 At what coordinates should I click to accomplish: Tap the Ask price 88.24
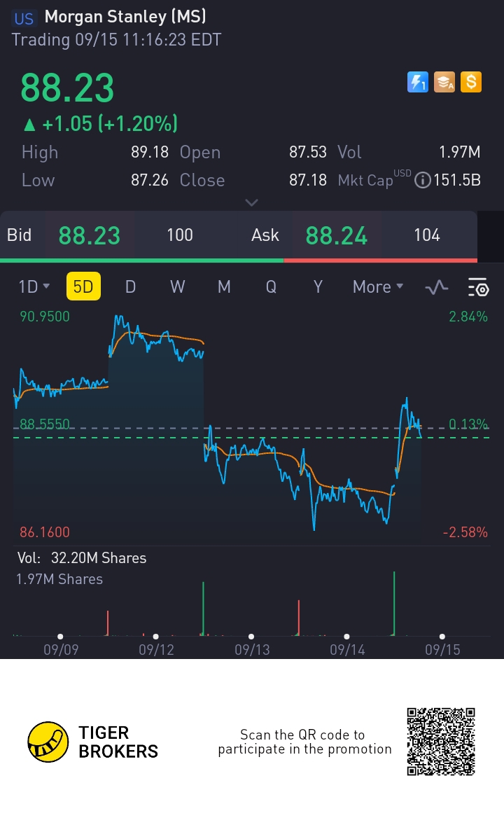click(x=337, y=235)
